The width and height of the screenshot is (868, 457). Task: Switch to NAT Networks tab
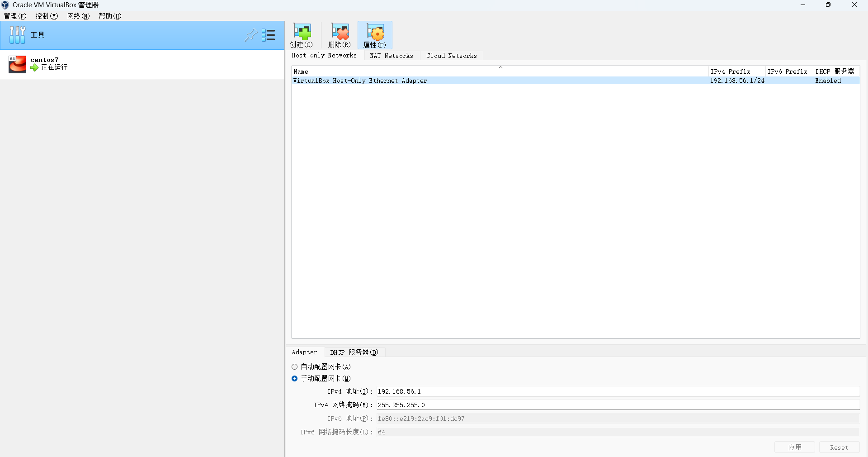pos(392,56)
